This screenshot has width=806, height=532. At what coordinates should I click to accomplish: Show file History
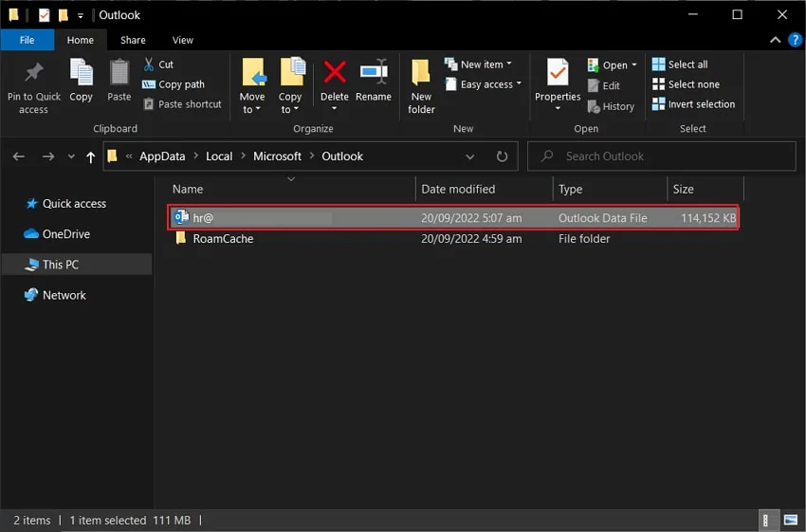tap(612, 106)
